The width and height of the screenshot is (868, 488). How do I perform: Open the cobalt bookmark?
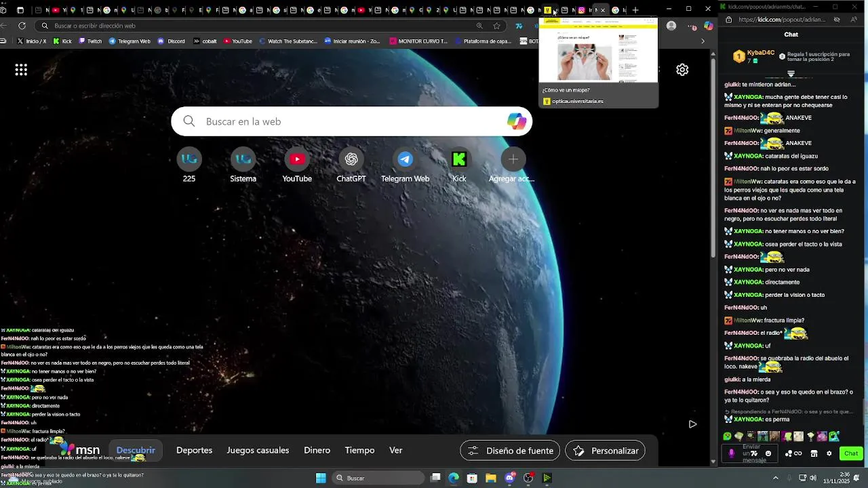tap(205, 41)
